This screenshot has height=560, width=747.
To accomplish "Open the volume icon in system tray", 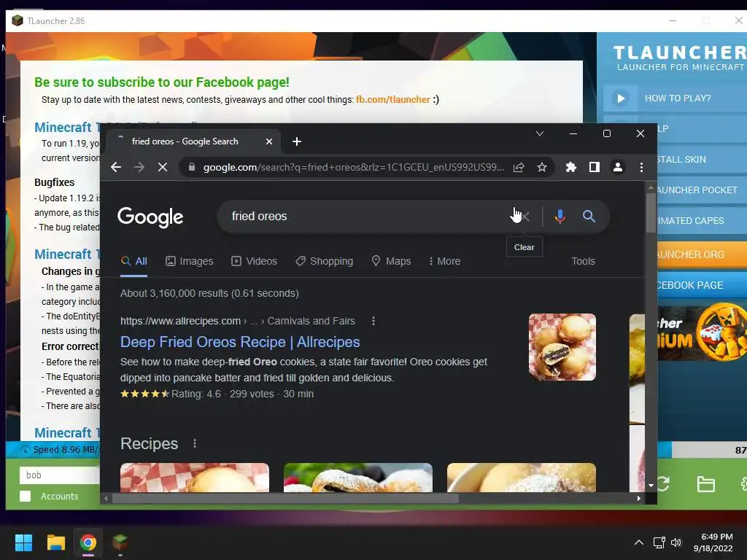I will pyautogui.click(x=676, y=542).
